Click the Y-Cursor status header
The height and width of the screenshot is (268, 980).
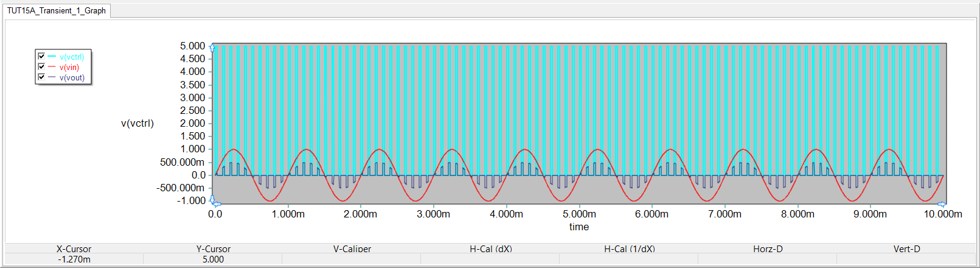[213, 249]
